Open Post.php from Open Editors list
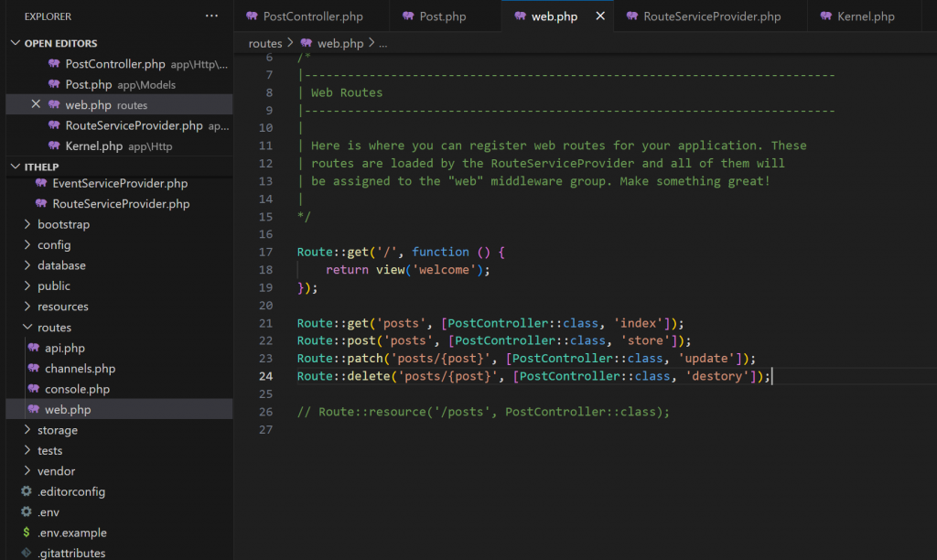 pos(120,84)
